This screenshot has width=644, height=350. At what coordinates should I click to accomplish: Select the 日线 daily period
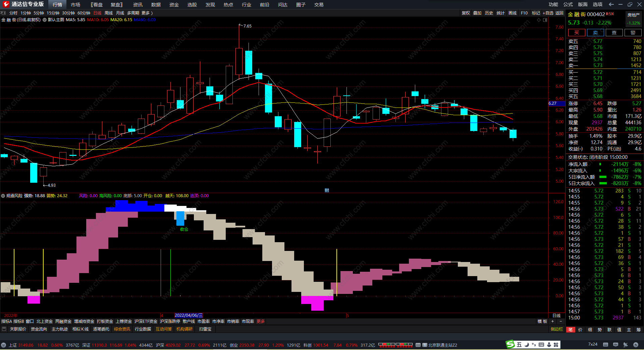click(97, 13)
